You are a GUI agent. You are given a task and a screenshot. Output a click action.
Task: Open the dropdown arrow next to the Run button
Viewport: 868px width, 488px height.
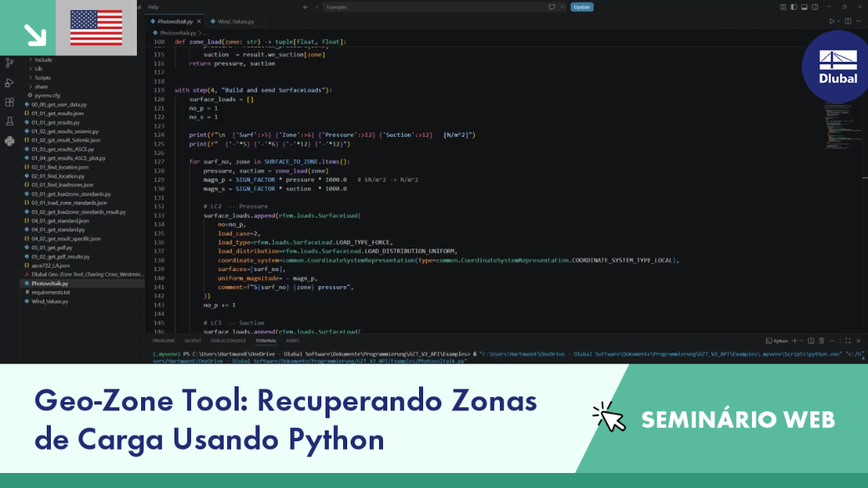coord(838,22)
